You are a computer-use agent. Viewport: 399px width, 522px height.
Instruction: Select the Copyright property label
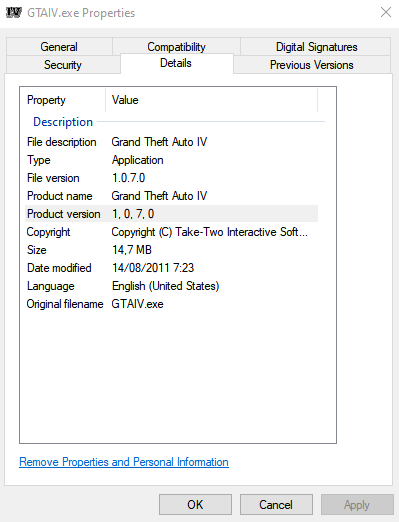tap(48, 232)
